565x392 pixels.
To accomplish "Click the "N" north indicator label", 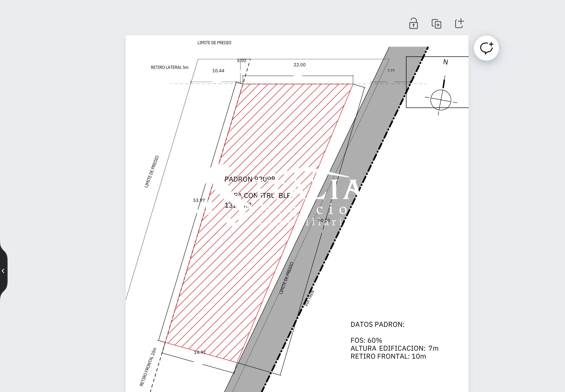I will point(445,62).
